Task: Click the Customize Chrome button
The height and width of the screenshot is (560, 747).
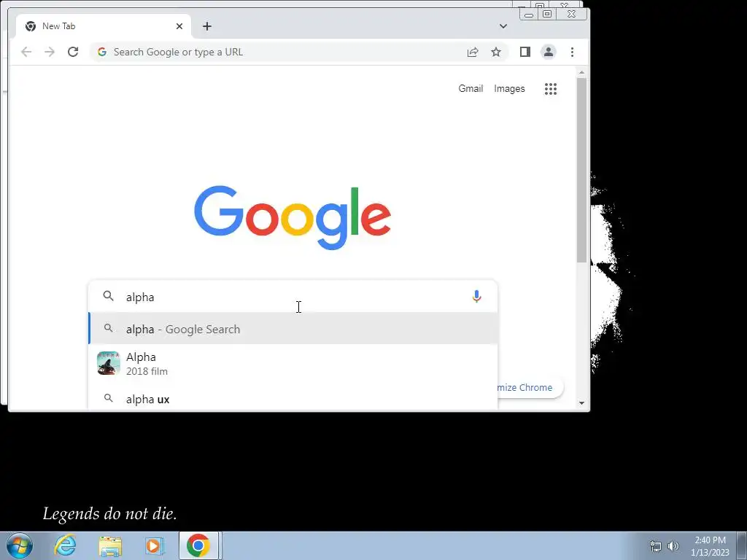Action: coord(530,388)
